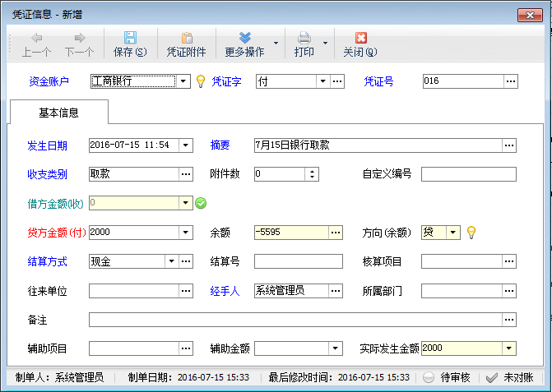The width and height of the screenshot is (552, 392).
Task: Click lightbulb hint next to 方向(余额)
Action: [471, 233]
